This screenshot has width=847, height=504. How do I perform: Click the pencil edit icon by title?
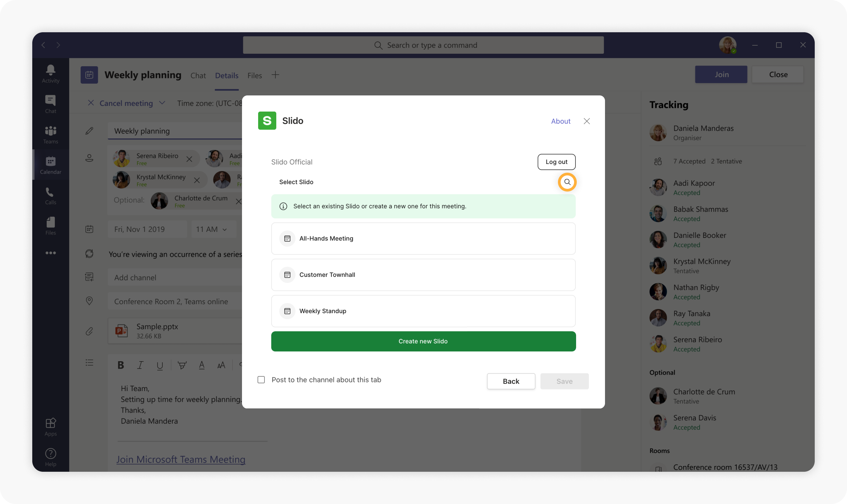click(89, 131)
